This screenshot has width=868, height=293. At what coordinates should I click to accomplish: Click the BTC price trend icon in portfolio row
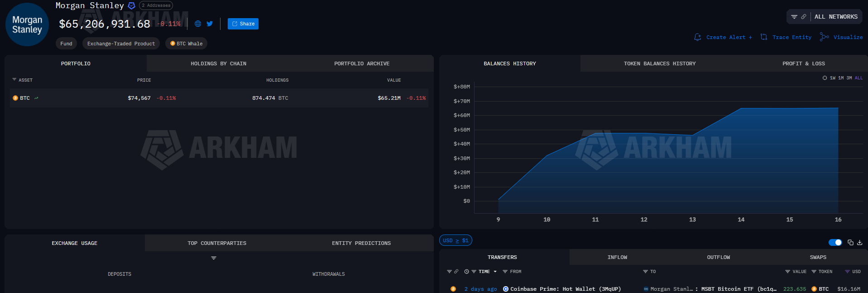(36, 98)
